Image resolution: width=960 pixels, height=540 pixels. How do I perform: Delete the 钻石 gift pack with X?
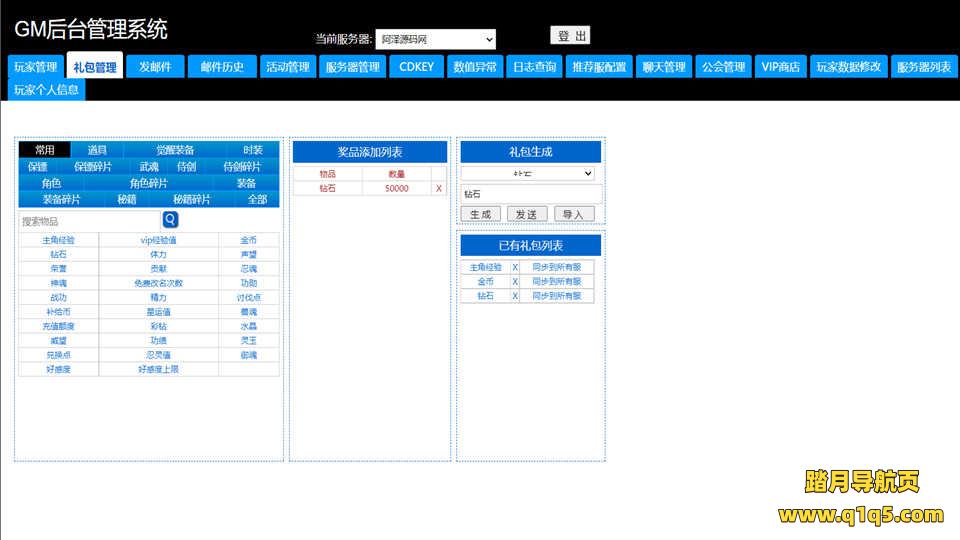click(515, 296)
